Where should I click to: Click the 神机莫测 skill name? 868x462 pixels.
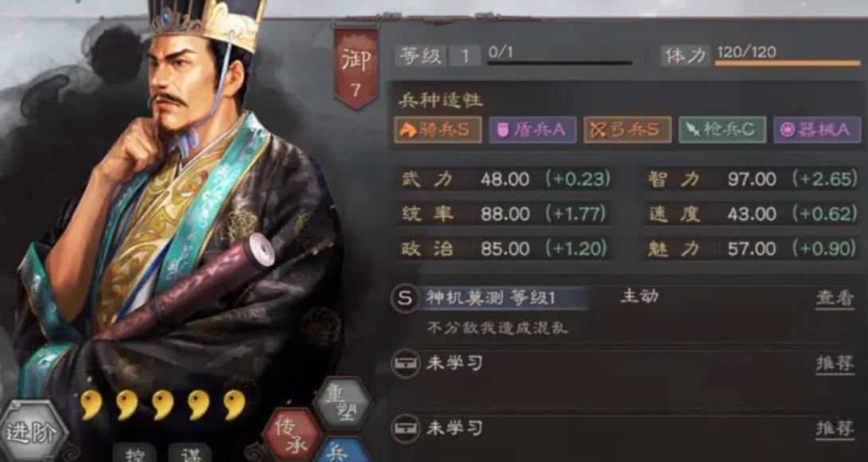(x=464, y=298)
